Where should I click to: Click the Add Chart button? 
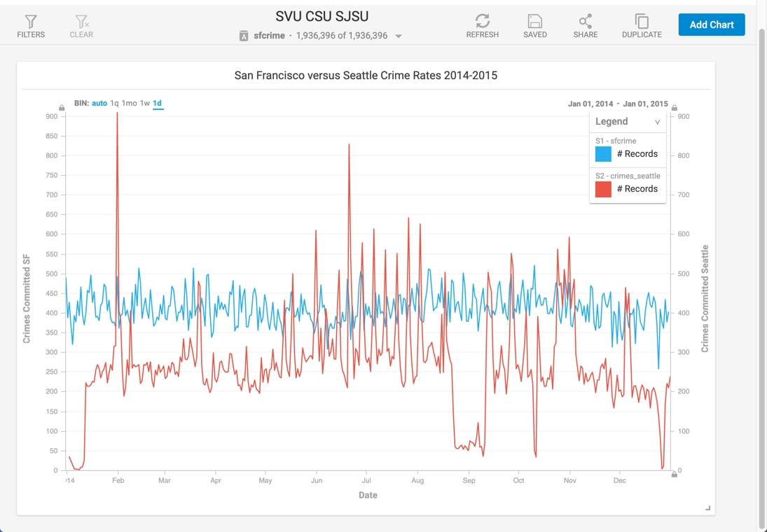(x=712, y=24)
